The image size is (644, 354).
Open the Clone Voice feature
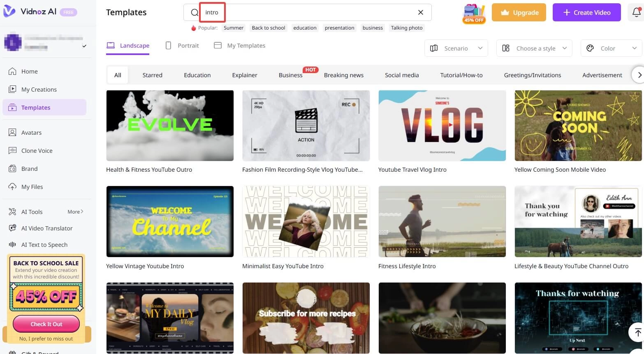pyautogui.click(x=37, y=150)
